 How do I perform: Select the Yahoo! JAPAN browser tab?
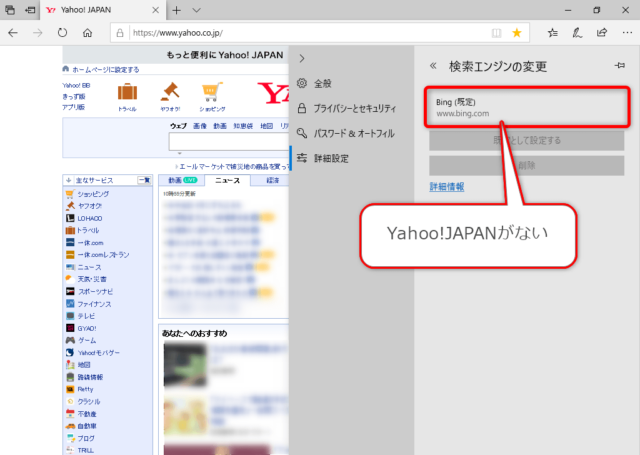click(102, 10)
